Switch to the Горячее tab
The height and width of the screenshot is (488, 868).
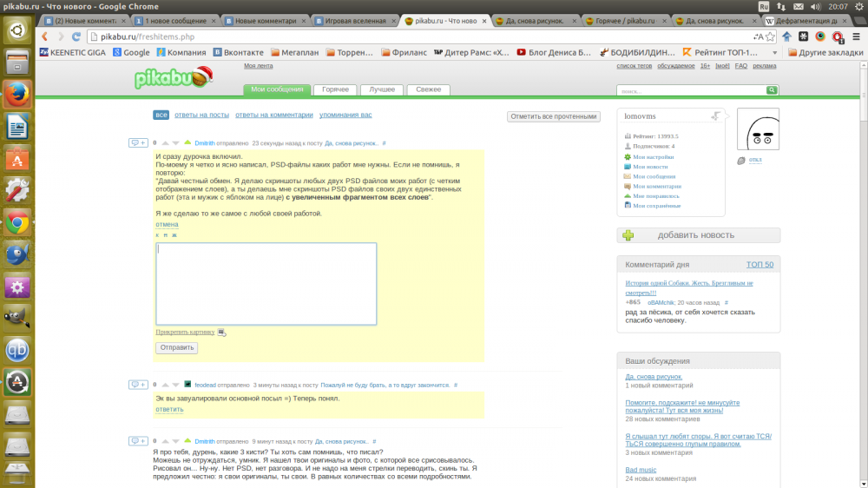(335, 89)
